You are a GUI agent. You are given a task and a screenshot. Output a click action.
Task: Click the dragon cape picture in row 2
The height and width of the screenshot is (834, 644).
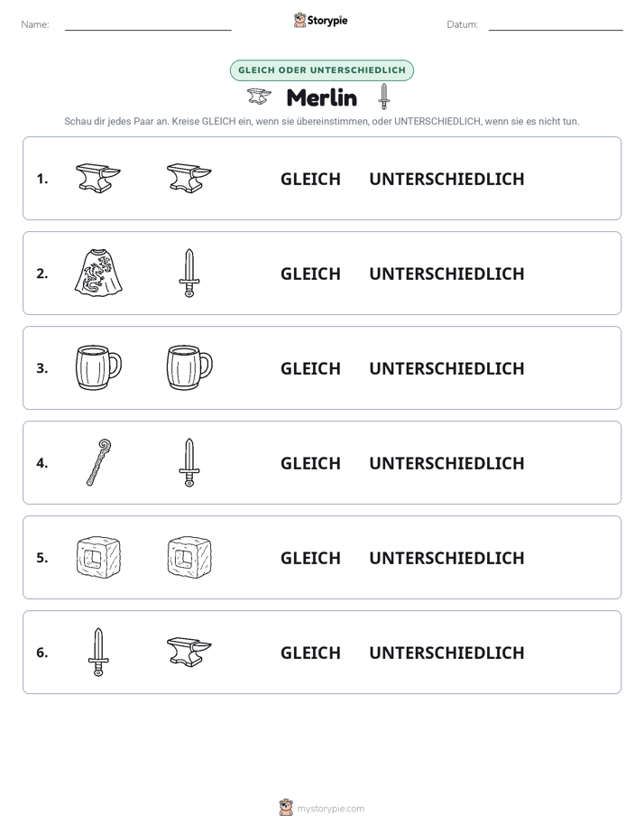pyautogui.click(x=98, y=273)
